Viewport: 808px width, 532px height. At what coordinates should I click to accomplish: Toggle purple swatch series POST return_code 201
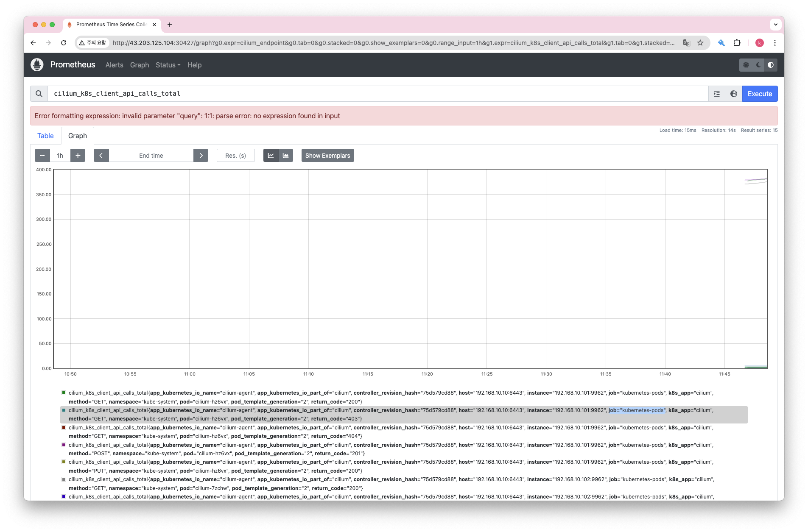(x=64, y=445)
